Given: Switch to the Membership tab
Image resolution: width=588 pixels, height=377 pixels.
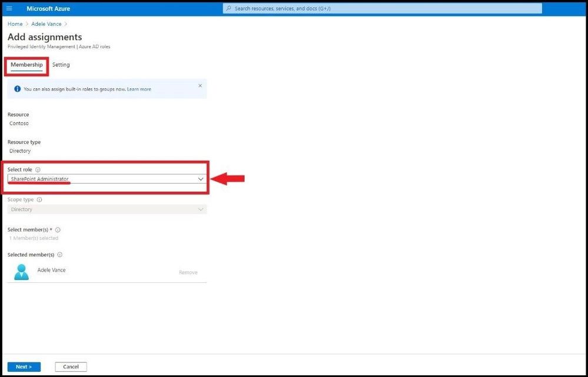Looking at the screenshot, I should [26, 65].
